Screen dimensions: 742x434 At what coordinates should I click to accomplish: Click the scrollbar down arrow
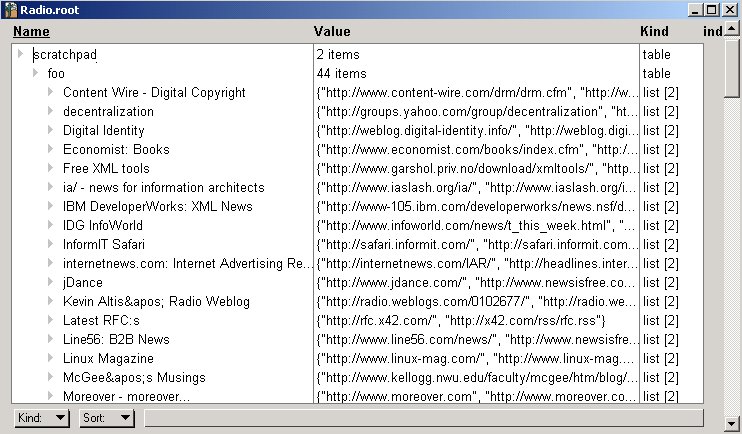pyautogui.click(x=732, y=424)
